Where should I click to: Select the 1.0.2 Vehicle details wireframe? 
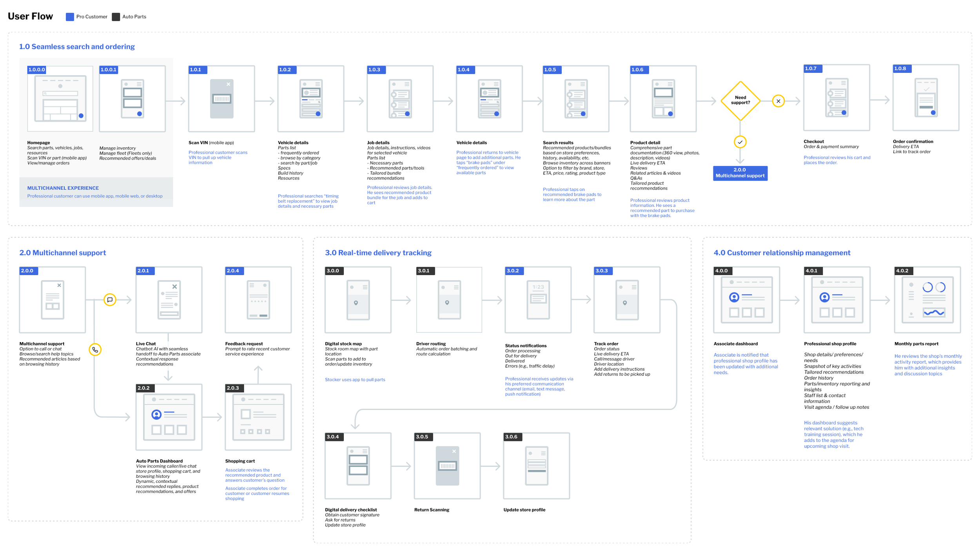(x=311, y=99)
